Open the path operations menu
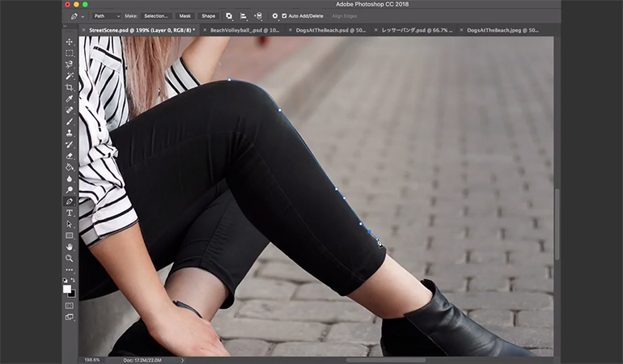This screenshot has height=364, width=623. (x=229, y=15)
